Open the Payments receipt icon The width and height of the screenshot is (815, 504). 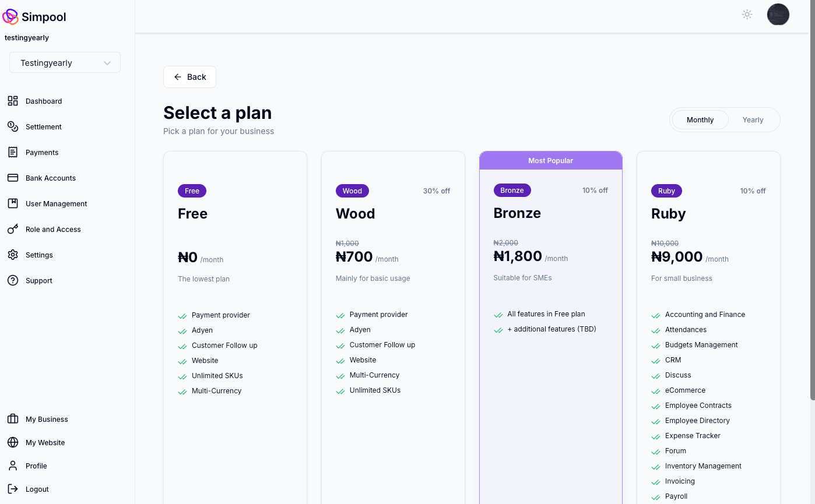tap(13, 152)
